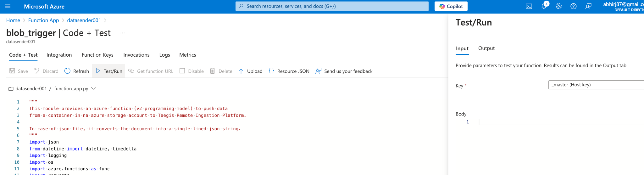The width and height of the screenshot is (644, 175).
Task: Switch to the Invocations tab
Action: (x=136, y=55)
